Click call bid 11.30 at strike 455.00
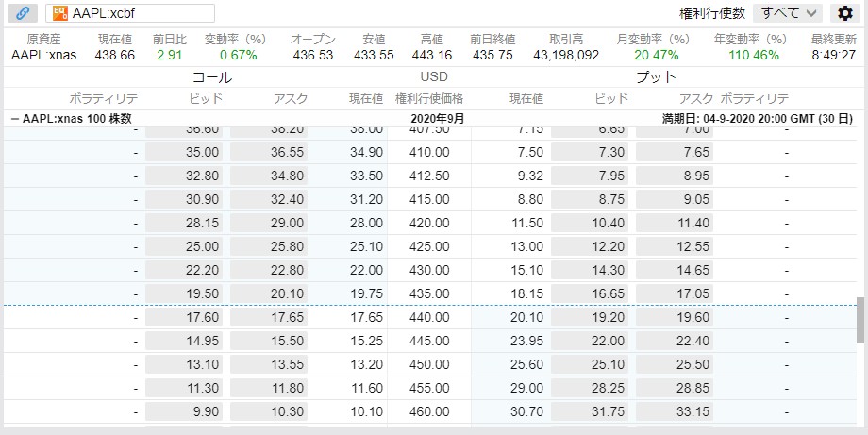Screen dimensions: 868x435 (x=184, y=389)
